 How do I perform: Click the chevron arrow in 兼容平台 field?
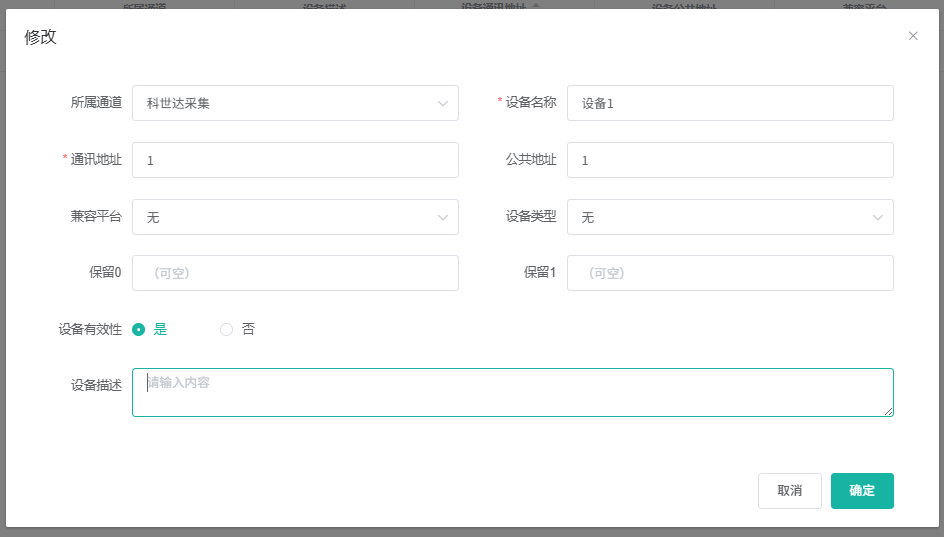coord(443,217)
